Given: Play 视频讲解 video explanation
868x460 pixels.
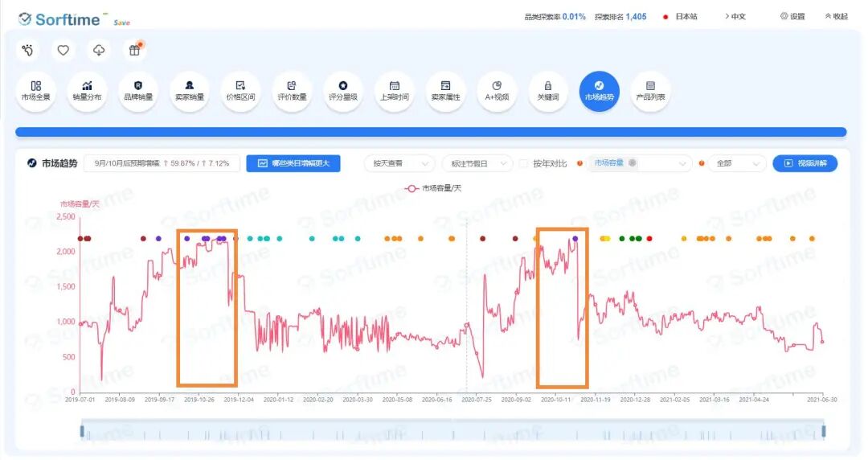Looking at the screenshot, I should (x=805, y=163).
